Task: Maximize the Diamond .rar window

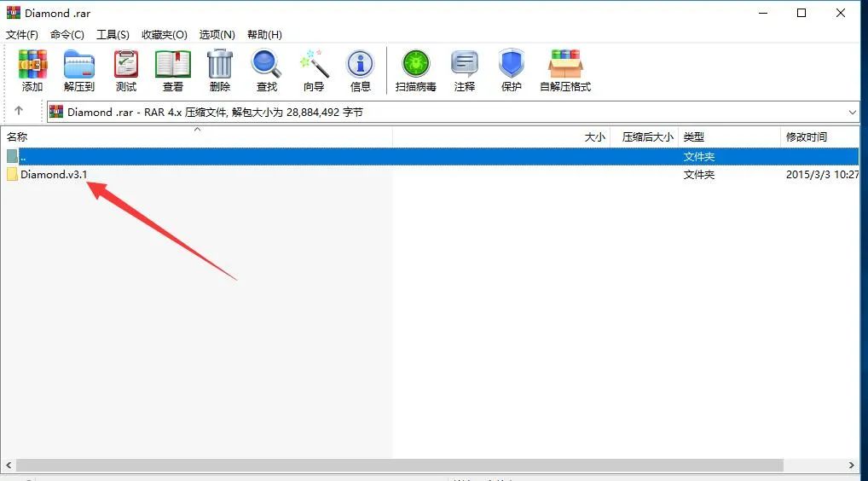Action: point(801,13)
